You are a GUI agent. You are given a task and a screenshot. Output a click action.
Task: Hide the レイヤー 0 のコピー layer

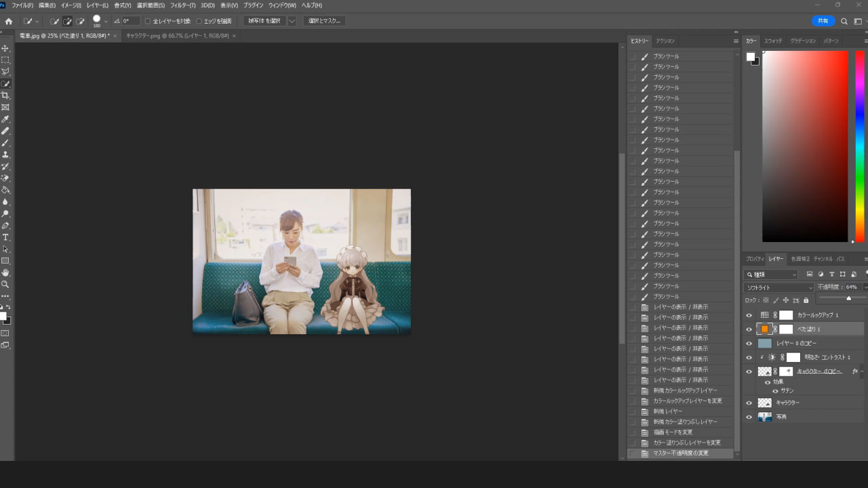749,344
